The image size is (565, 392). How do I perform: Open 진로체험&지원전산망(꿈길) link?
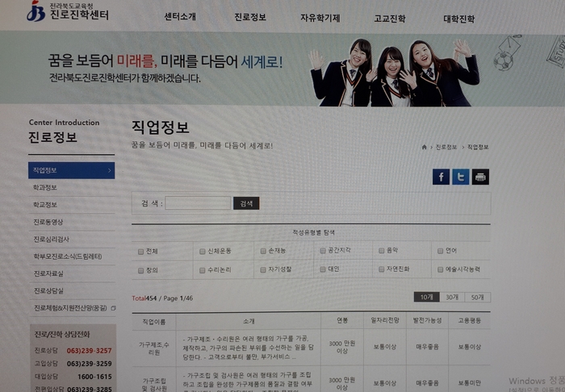tap(70, 308)
